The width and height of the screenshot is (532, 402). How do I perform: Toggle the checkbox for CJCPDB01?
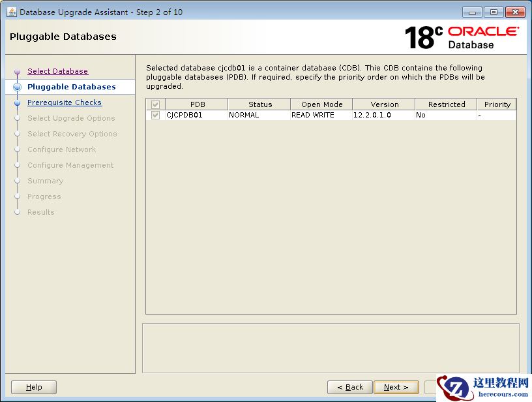click(155, 115)
